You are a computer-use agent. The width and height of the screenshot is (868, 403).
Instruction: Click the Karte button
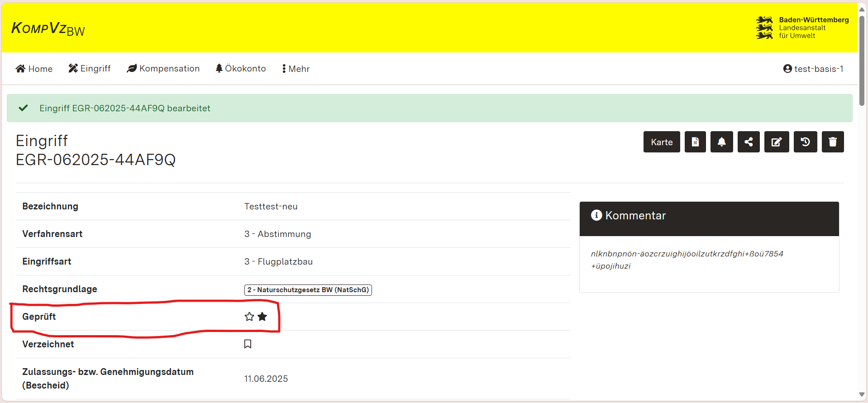point(661,142)
